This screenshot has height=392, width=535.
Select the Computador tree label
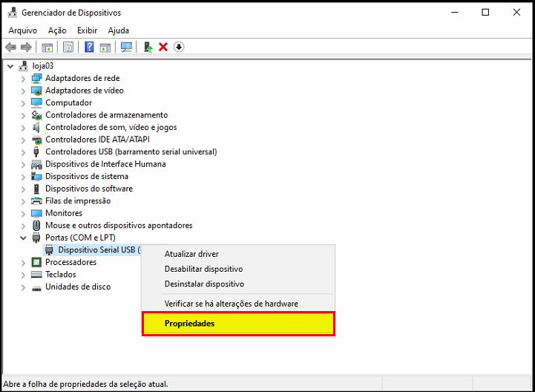(68, 102)
